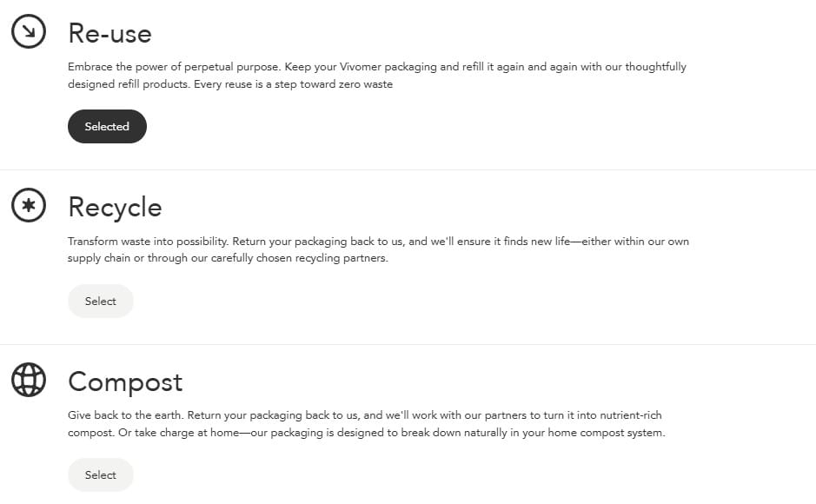This screenshot has height=504, width=816.
Task: Click divider line between Re-use and Recycle
Action: click(408, 169)
